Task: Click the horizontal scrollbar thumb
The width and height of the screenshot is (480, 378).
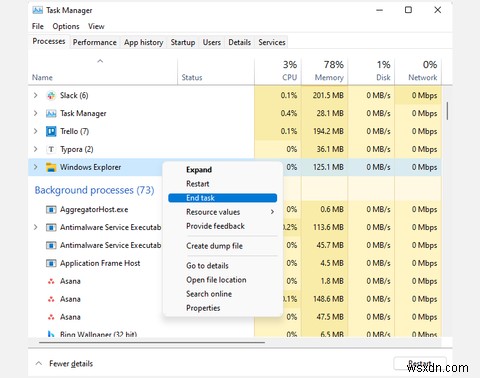Action: click(x=152, y=342)
